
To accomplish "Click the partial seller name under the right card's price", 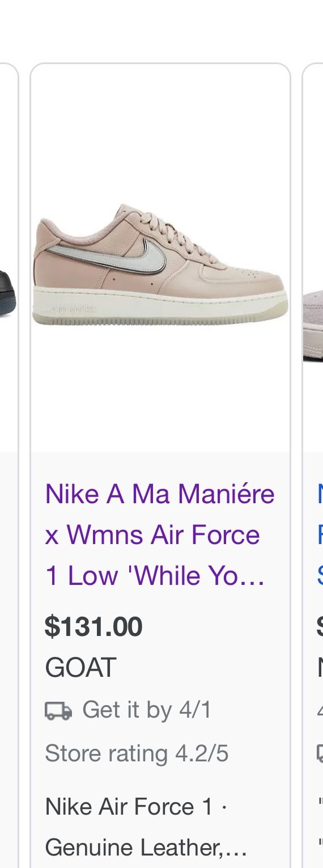I will [x=320, y=668].
